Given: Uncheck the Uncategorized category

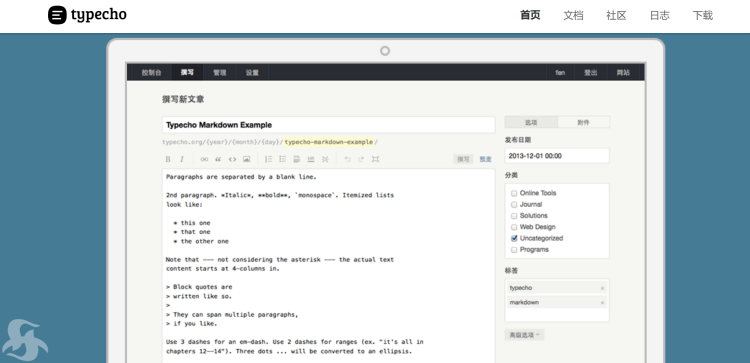Looking at the screenshot, I should coord(514,238).
